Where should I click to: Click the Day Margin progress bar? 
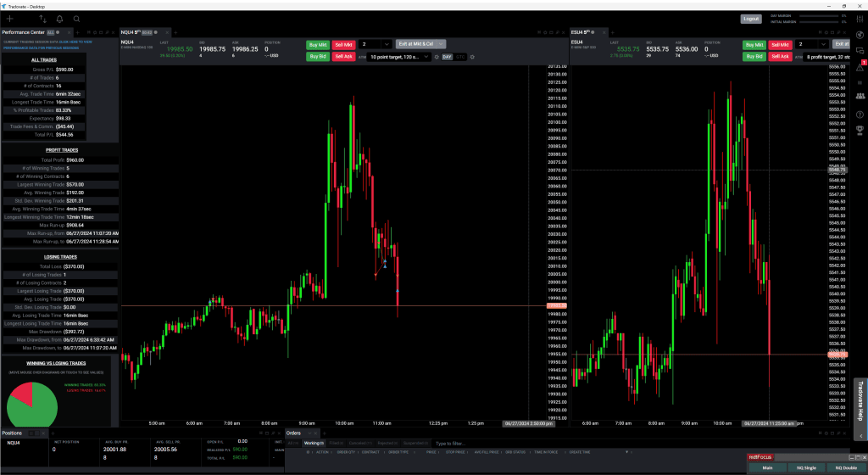coord(820,16)
